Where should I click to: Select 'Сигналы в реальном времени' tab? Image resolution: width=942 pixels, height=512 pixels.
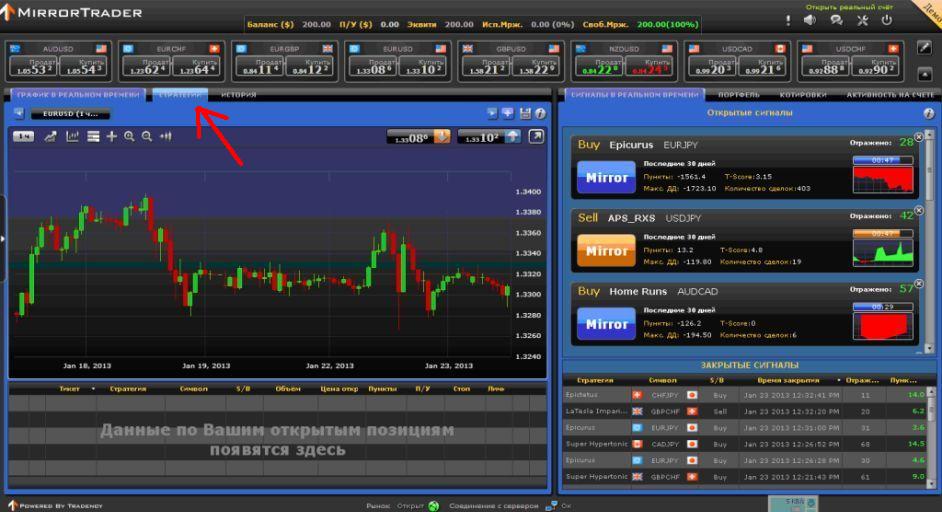point(635,95)
